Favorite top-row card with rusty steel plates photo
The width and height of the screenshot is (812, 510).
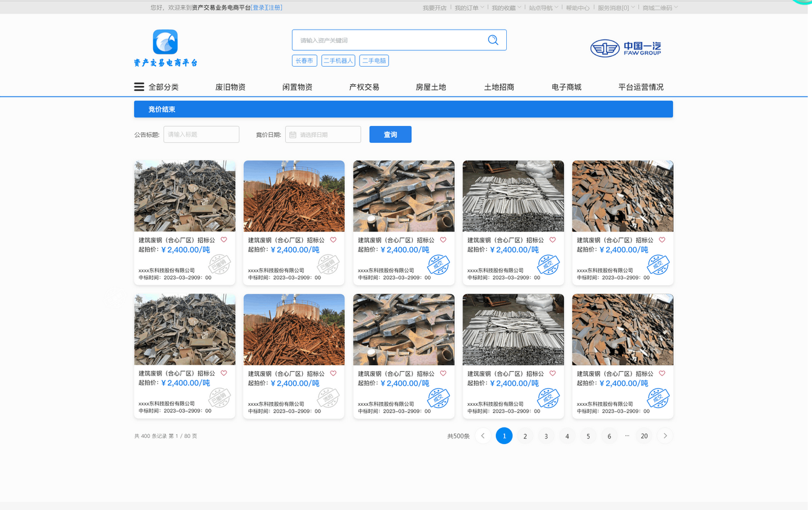[662, 240]
